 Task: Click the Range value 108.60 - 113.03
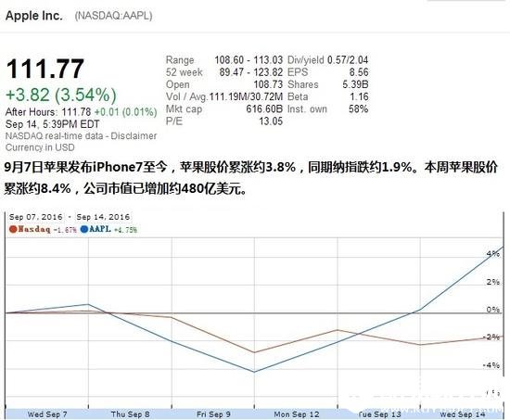[249, 60]
